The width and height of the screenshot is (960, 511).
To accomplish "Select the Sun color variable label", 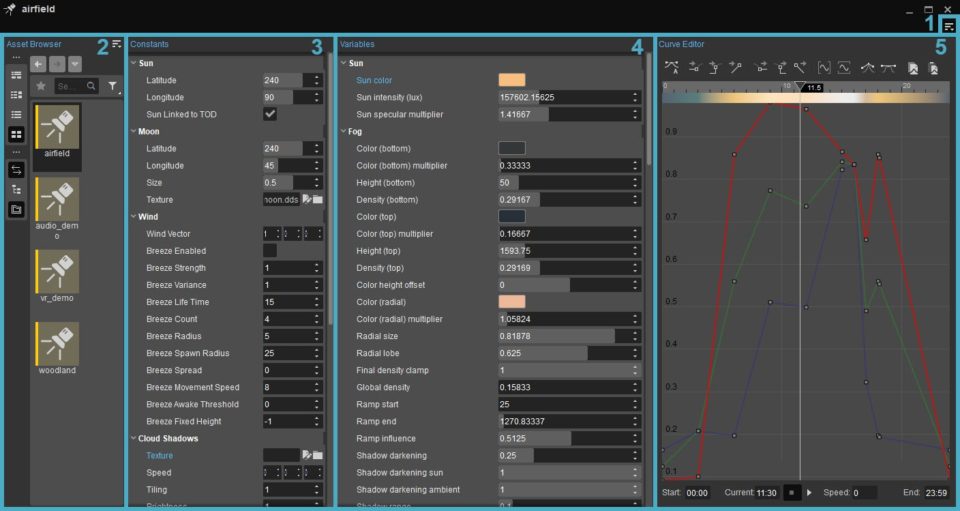I will [x=374, y=80].
